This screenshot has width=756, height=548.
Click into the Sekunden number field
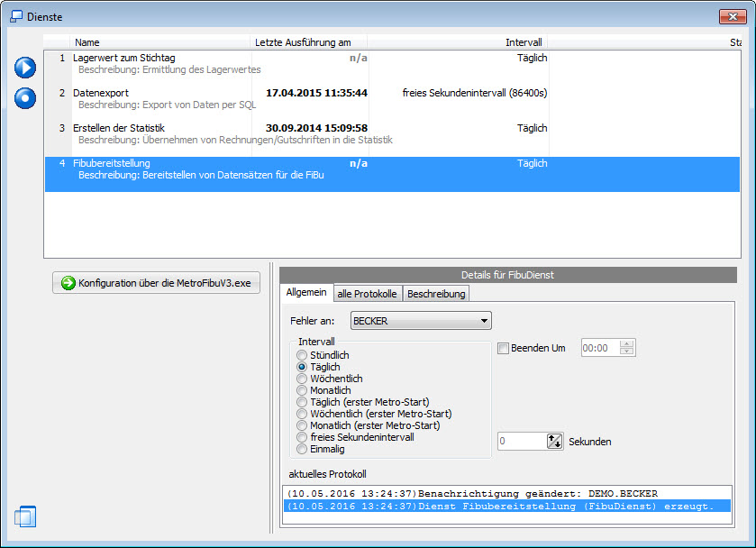pos(522,442)
